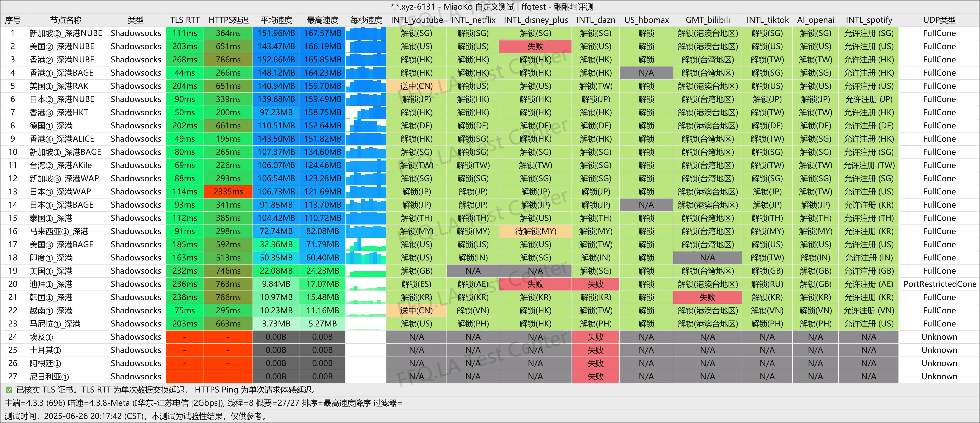Click the 解锁(RU) TikTok cell
This screenshot has height=423, width=980.
coord(767,284)
